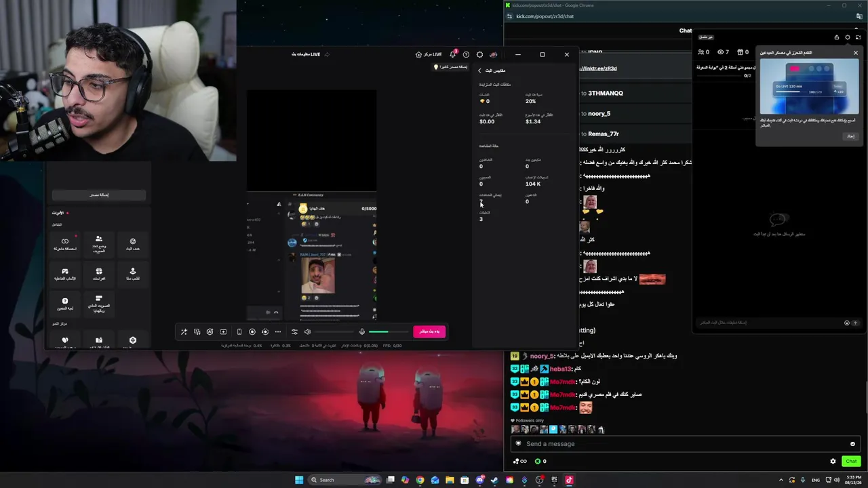Open TikTok Live Studio taskbar icon
This screenshot has height=488, width=868.
569,480
